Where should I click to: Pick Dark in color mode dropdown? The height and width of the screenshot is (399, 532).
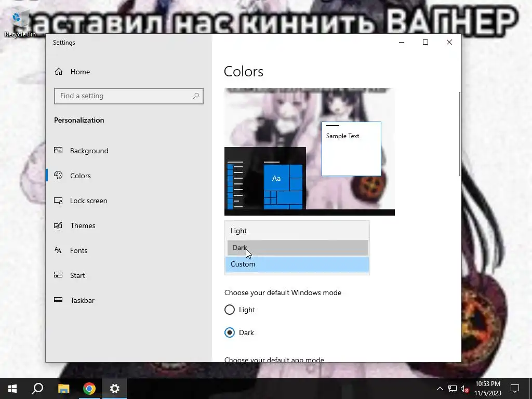tap(297, 248)
